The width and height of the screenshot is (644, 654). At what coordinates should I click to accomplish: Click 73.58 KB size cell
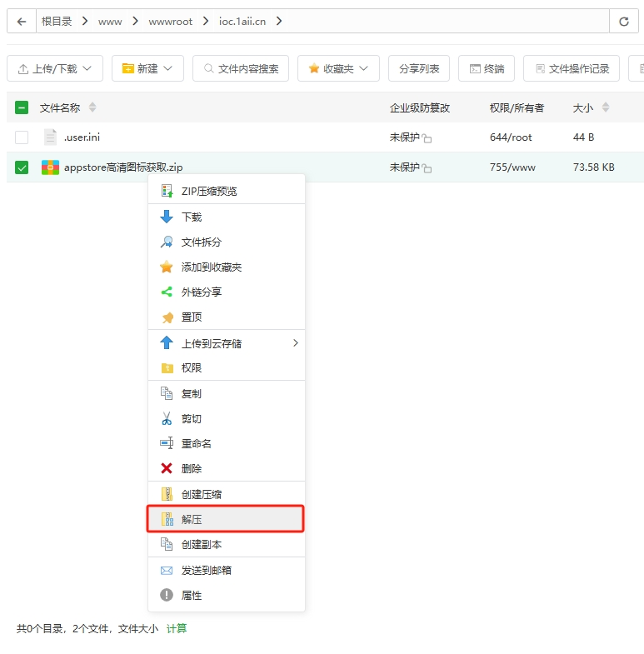(x=594, y=167)
